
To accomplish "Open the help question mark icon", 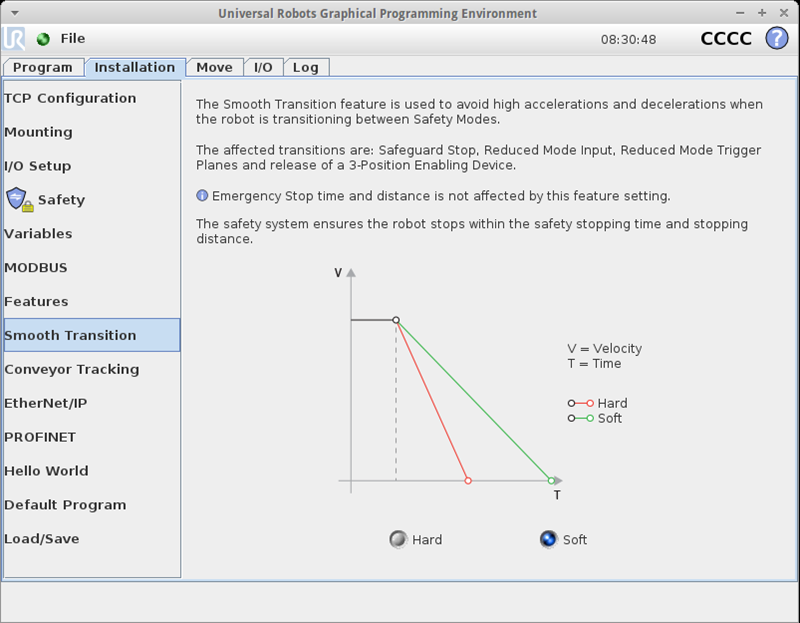I will [777, 38].
